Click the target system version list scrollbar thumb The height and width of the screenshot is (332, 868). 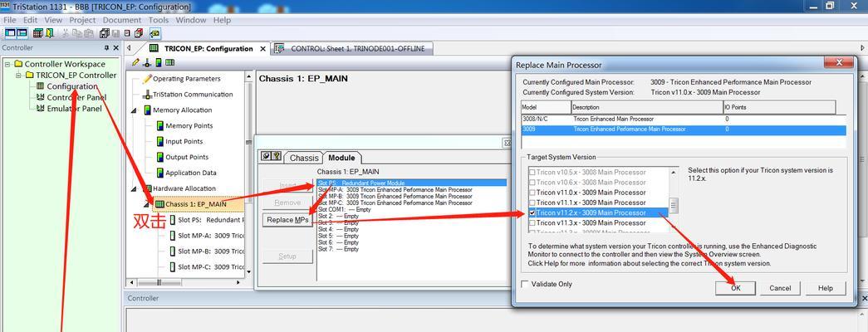click(x=674, y=205)
